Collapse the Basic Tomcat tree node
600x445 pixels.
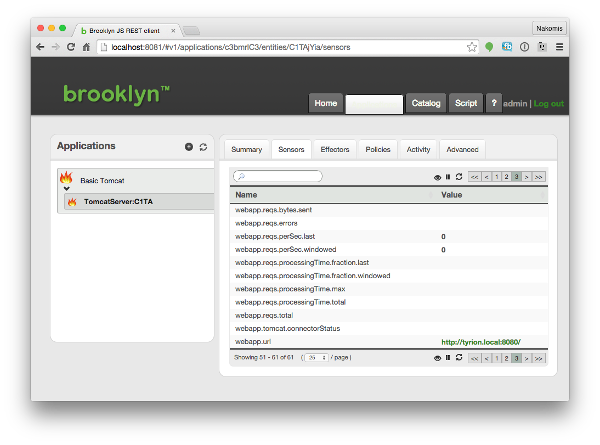[67, 188]
